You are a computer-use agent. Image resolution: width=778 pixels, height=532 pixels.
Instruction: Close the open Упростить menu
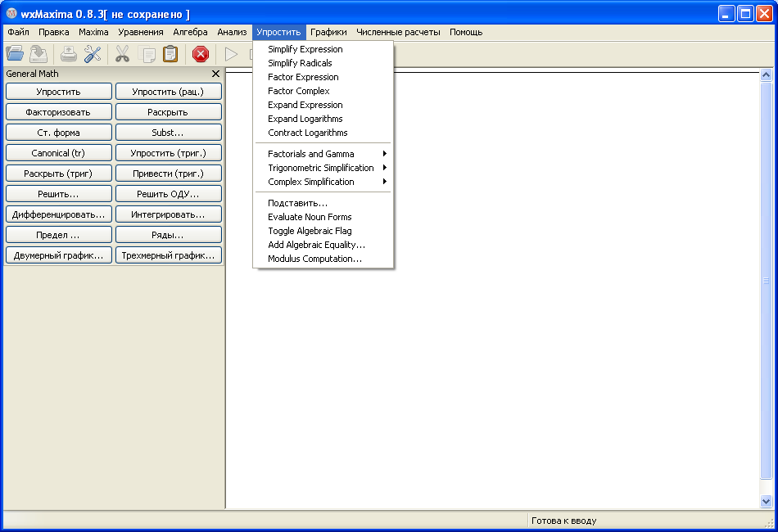278,32
